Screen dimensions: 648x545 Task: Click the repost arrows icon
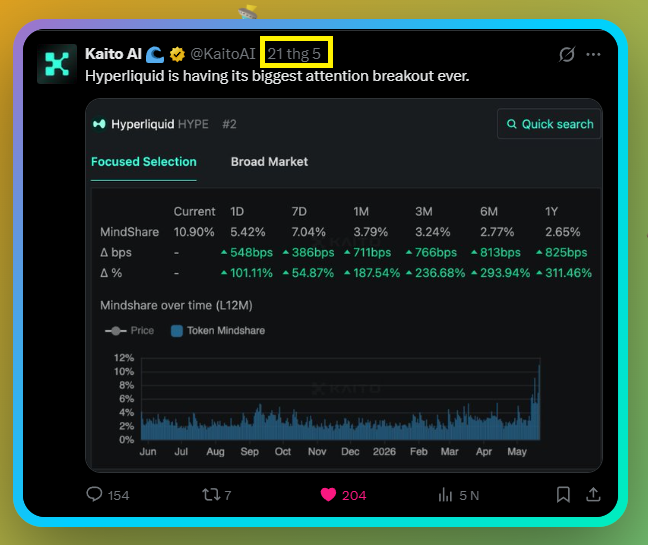point(211,495)
